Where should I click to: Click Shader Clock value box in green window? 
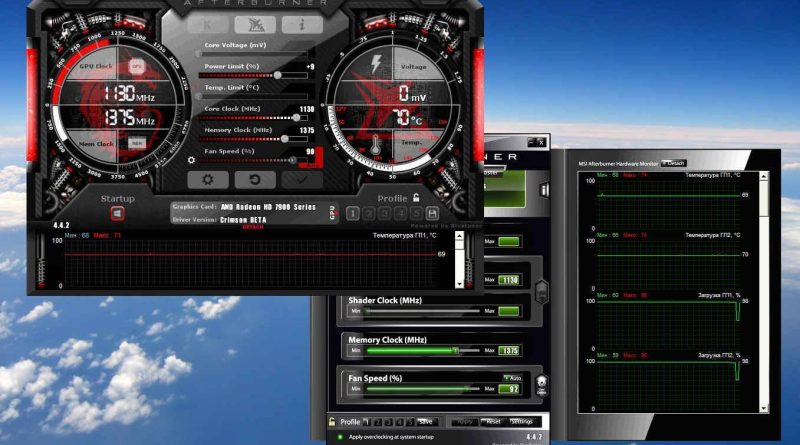pos(509,311)
